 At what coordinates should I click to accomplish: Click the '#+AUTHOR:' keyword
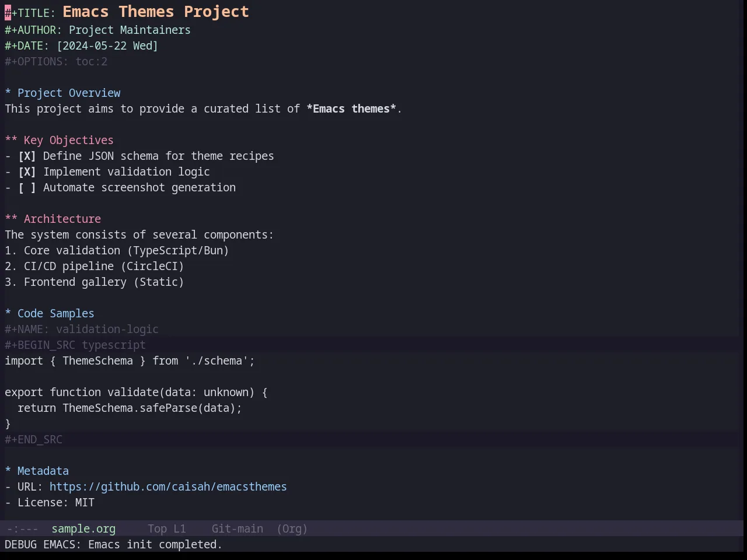tap(33, 30)
